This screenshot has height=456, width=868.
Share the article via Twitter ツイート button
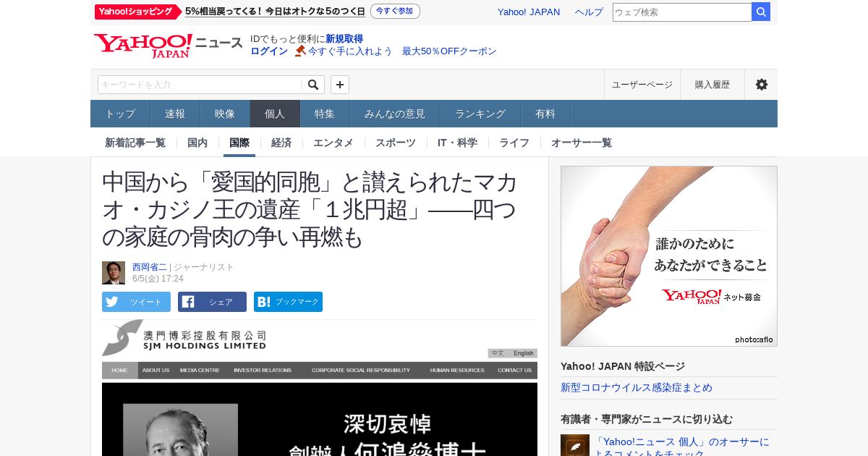click(x=136, y=302)
